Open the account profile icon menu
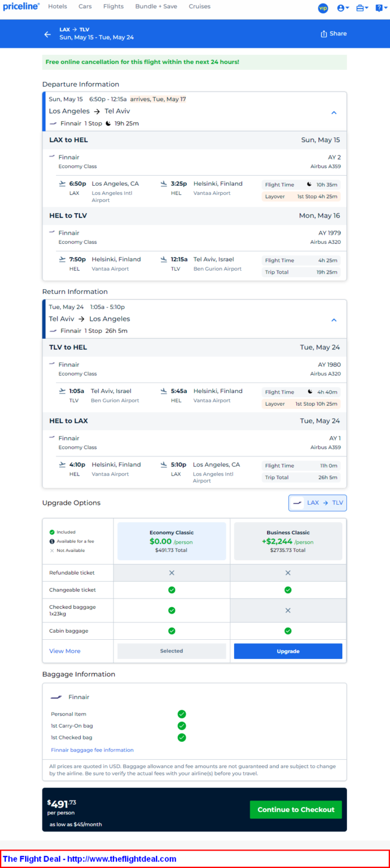This screenshot has height=868, width=390. tap(343, 8)
